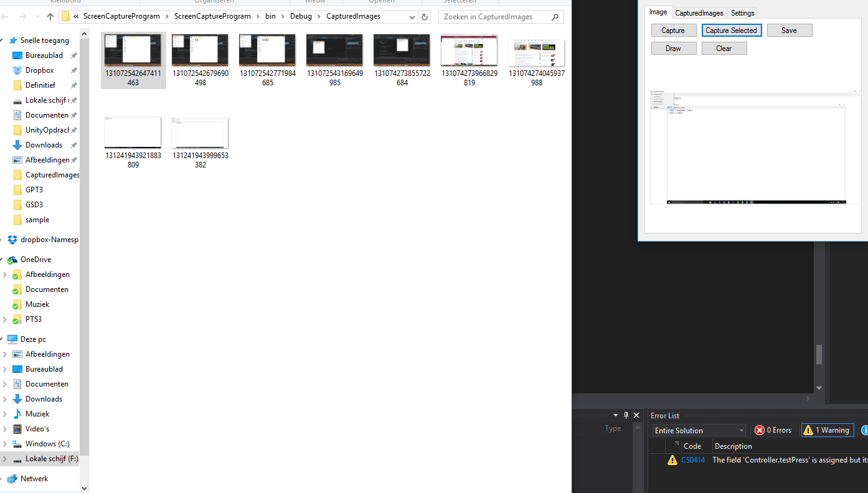Toggle the 1 Warning filter

[x=827, y=430]
